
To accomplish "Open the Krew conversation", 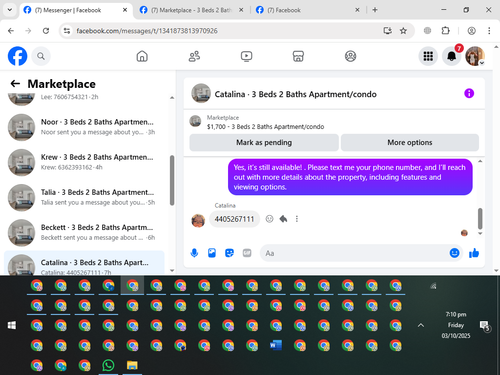I will 84,162.
